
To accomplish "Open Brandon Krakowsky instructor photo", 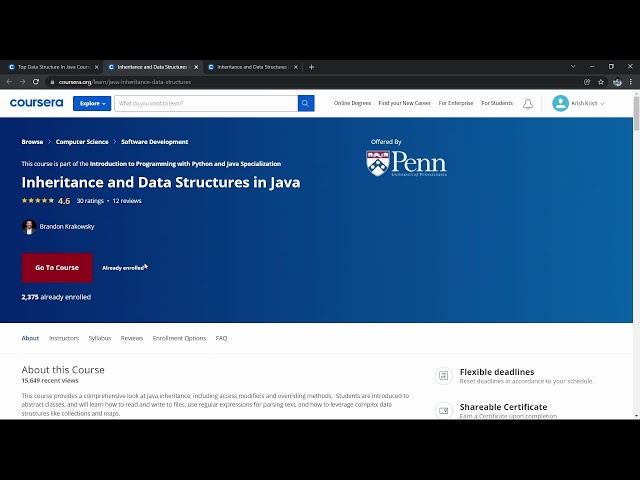I will 29,227.
